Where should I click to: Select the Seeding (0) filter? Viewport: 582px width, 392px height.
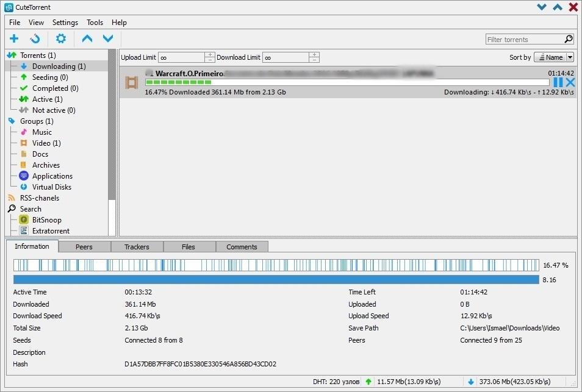[x=50, y=77]
